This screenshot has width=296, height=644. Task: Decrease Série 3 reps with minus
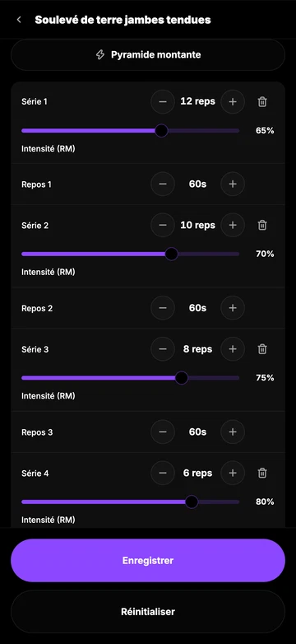163,349
